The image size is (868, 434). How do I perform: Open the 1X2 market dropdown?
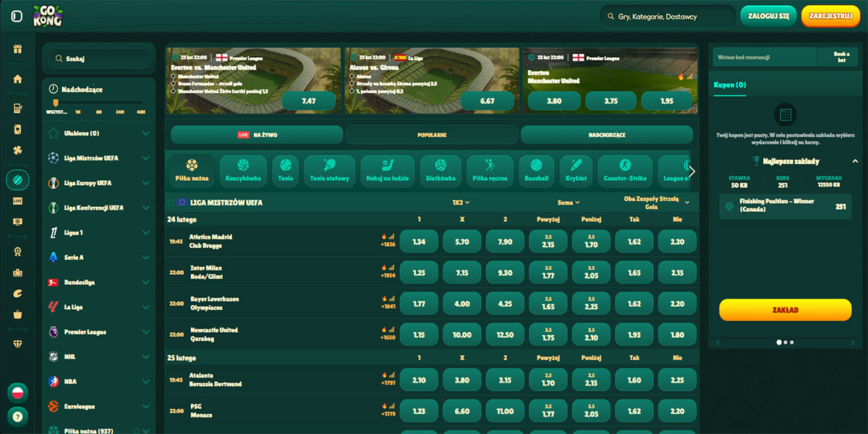click(x=461, y=203)
